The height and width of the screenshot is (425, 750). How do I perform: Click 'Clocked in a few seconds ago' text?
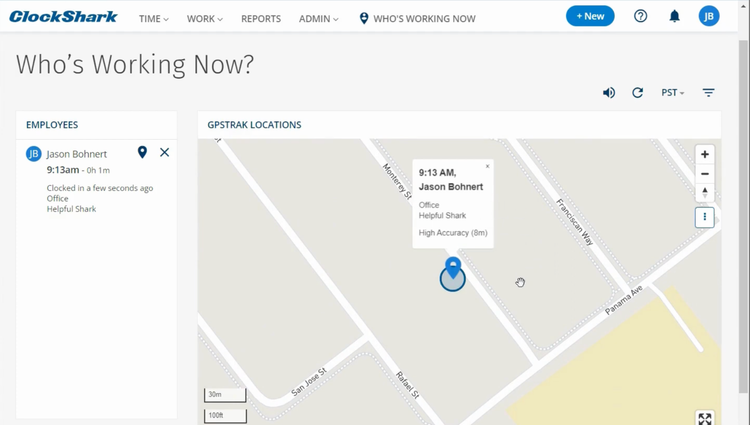tap(100, 188)
